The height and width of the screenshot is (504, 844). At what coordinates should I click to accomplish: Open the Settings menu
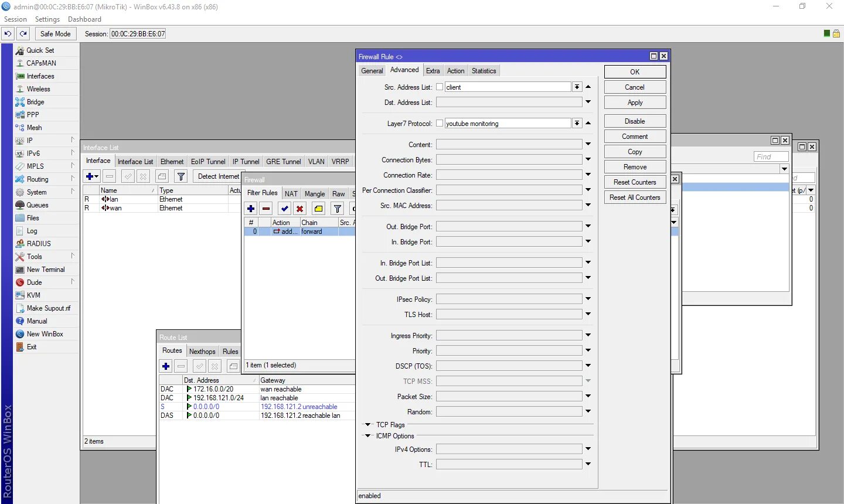pyautogui.click(x=47, y=19)
